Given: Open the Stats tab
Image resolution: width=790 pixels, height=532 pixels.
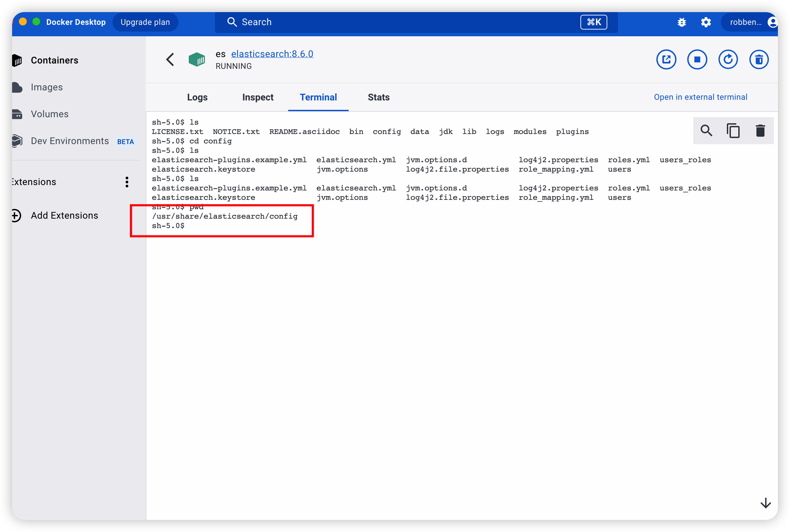Looking at the screenshot, I should pyautogui.click(x=378, y=97).
